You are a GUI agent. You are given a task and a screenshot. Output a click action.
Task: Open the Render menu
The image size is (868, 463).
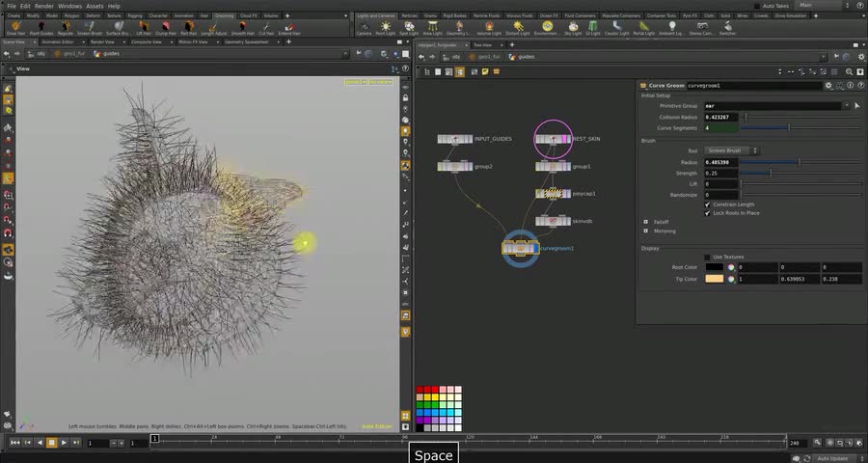[44, 6]
